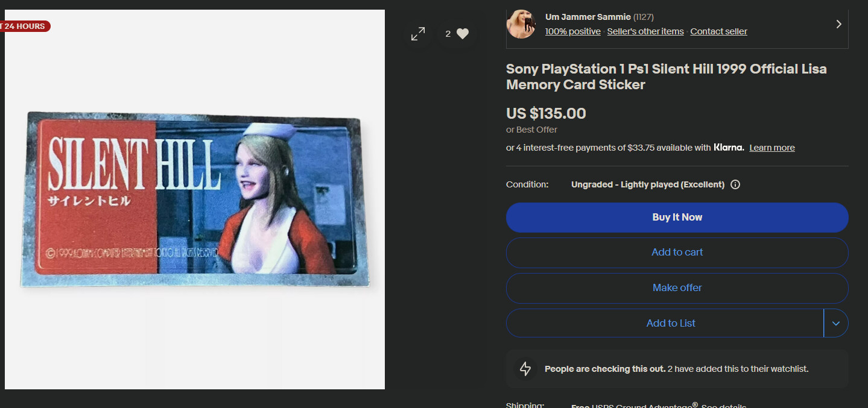This screenshot has width=868, height=408.
Task: Click the 24 HOURS red badge
Action: (24, 27)
